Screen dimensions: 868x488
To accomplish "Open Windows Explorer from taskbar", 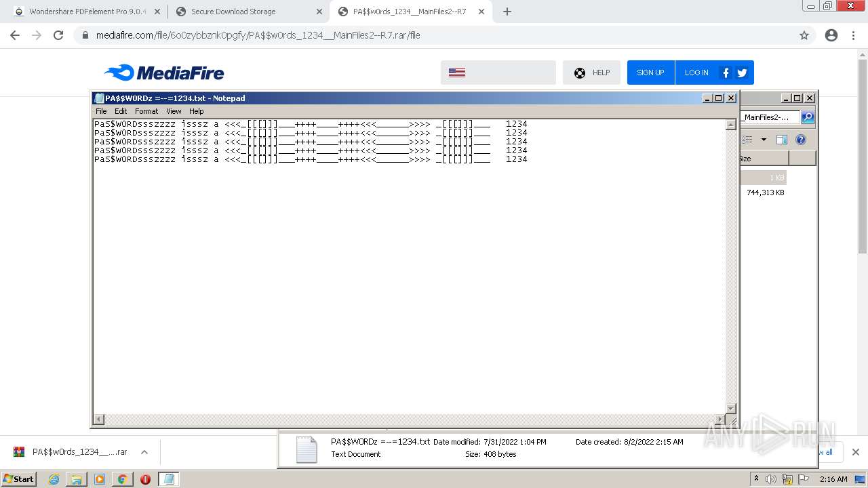I will click(77, 479).
